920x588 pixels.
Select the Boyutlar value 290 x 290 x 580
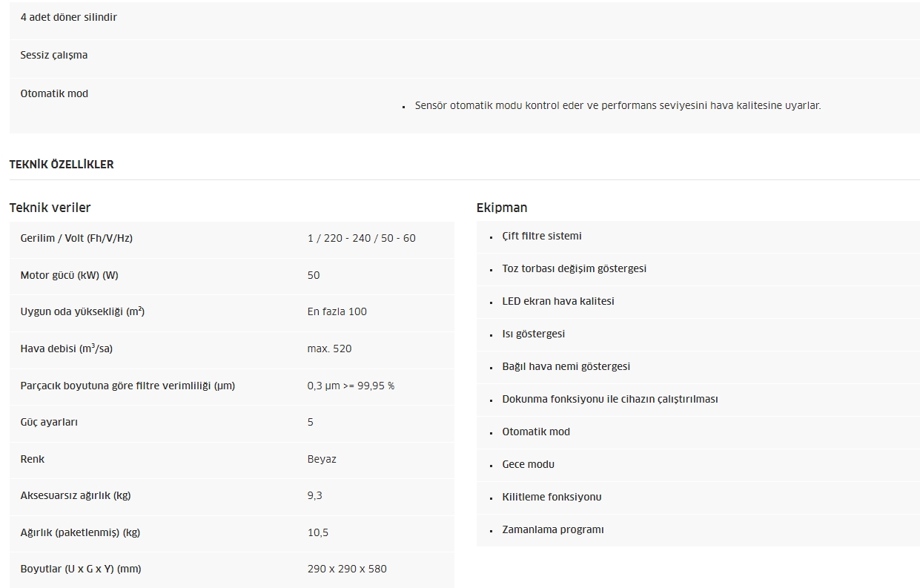click(x=347, y=569)
